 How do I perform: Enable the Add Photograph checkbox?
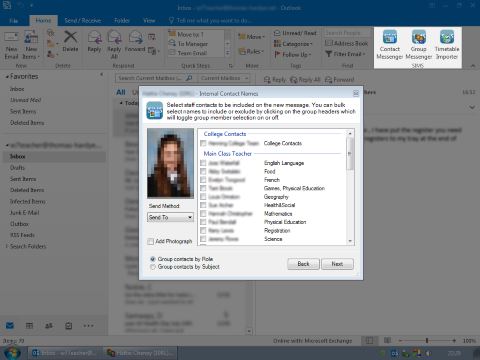pyautogui.click(x=151, y=241)
